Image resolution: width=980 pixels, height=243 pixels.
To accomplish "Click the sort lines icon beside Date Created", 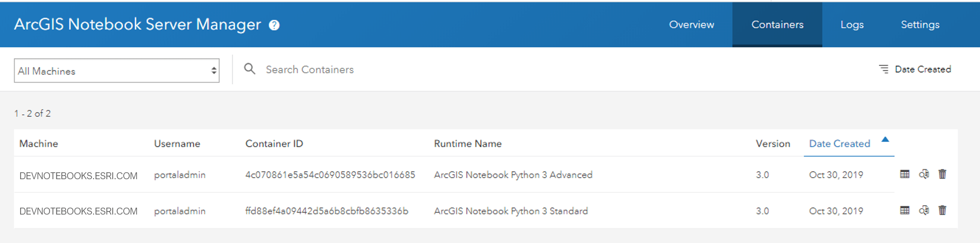I will (883, 69).
